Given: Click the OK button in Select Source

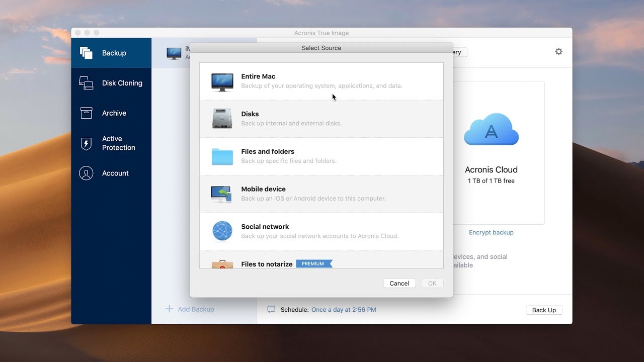Looking at the screenshot, I should coord(432,283).
